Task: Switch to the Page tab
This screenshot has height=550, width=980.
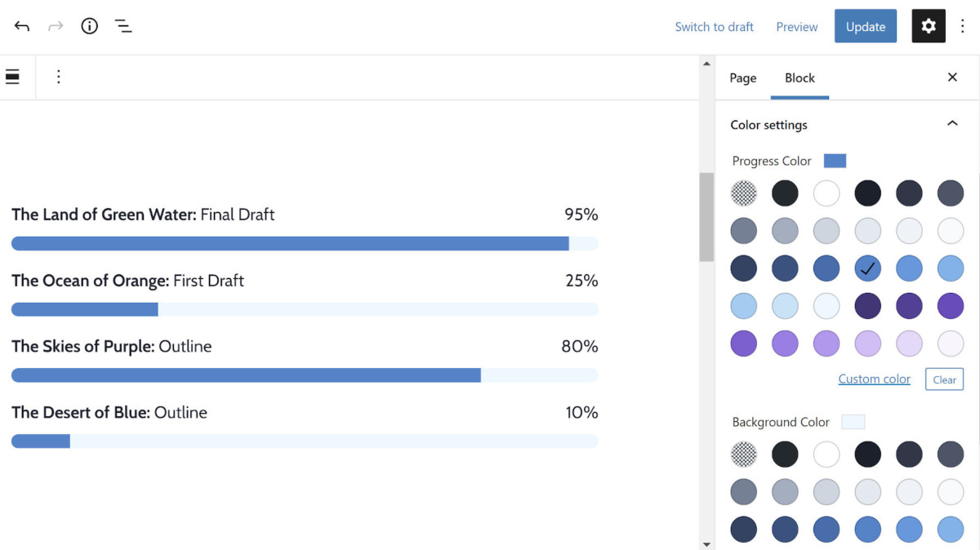Action: pos(743,78)
